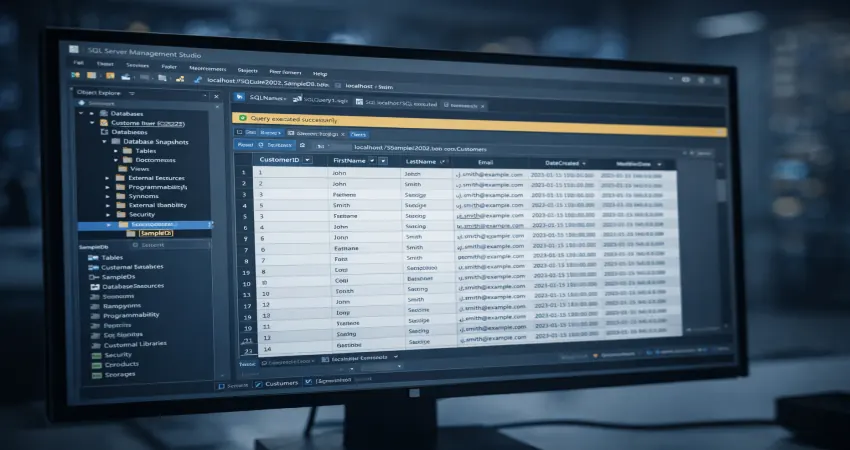The height and width of the screenshot is (450, 850).
Task: Select the highlighted SampleDb tree item
Action: (156, 233)
